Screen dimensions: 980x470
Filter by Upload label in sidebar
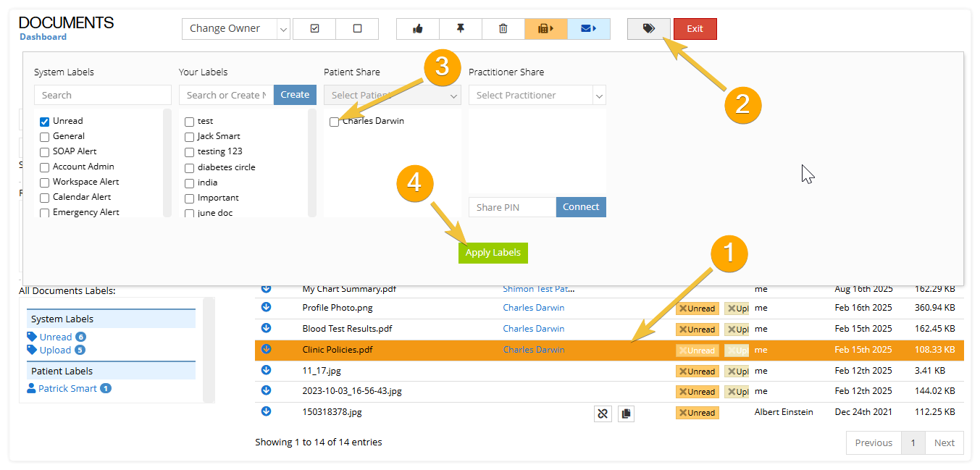click(x=56, y=350)
